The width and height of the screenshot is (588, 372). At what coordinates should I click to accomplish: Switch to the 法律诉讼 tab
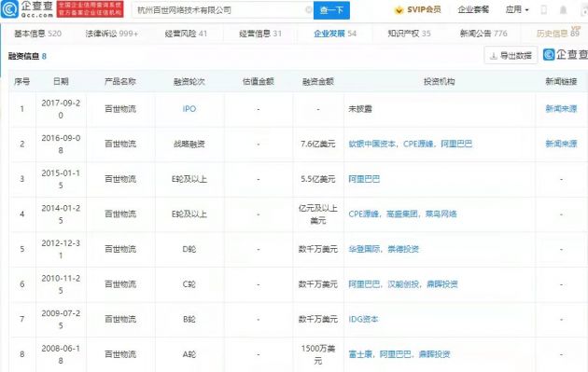tap(111, 34)
